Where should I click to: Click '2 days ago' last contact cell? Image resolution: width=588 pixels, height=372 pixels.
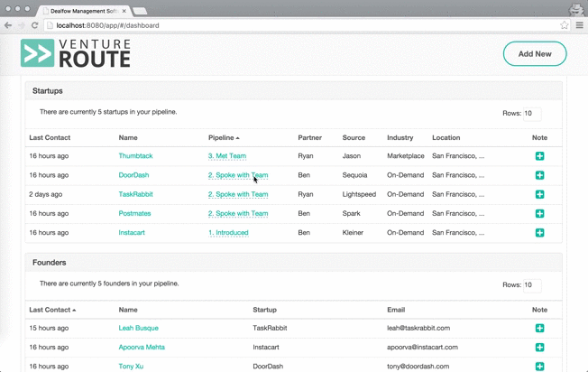click(x=46, y=194)
